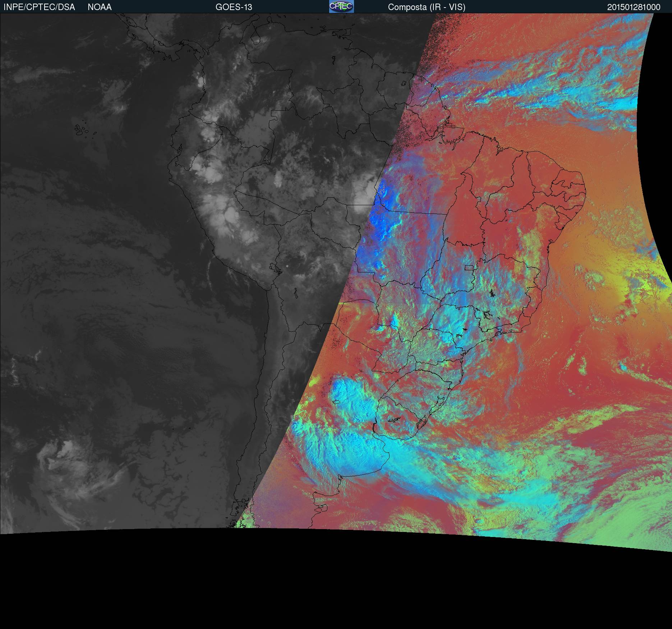Screen dimensions: 672x629
Task: Select the NOAA label in the header
Action: [x=100, y=7]
